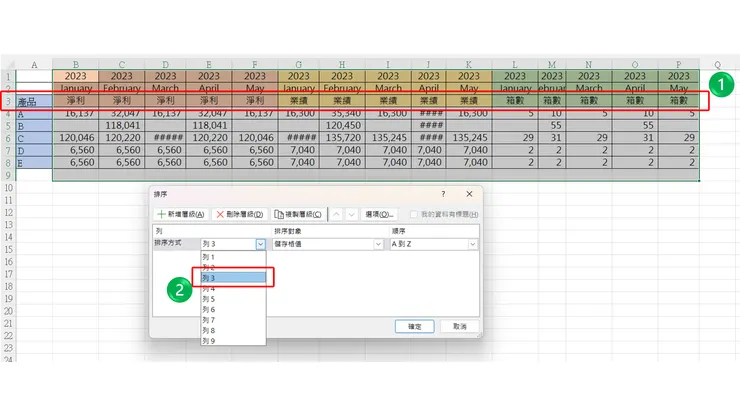Click cell A8 labeled E
This screenshot has width=740, height=416.
pos(34,162)
